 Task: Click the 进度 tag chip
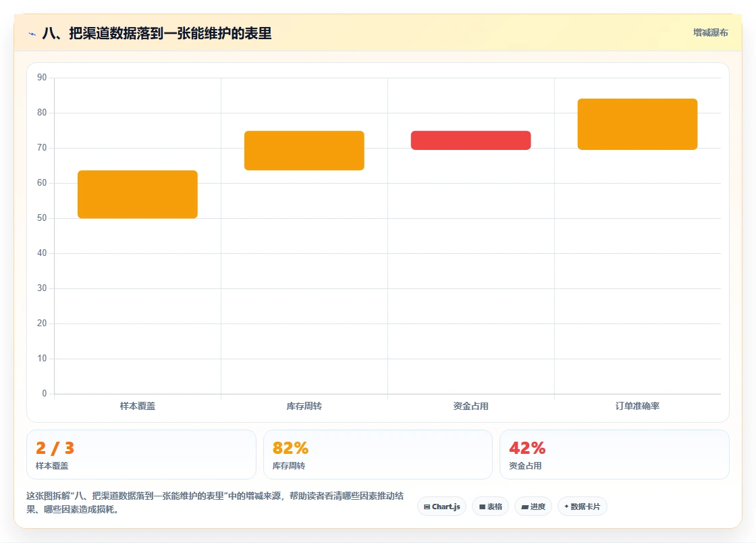click(x=533, y=507)
